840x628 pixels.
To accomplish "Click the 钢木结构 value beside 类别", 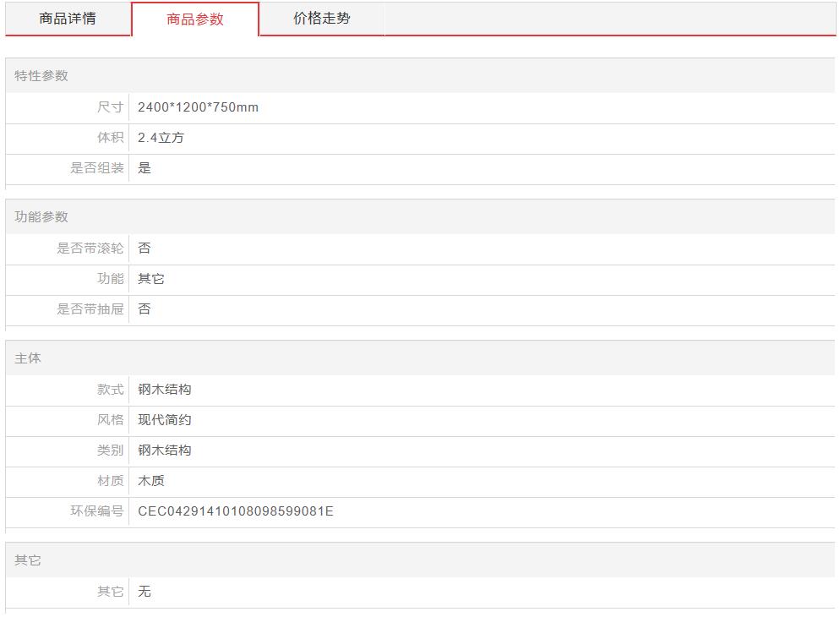I will click(x=165, y=451).
